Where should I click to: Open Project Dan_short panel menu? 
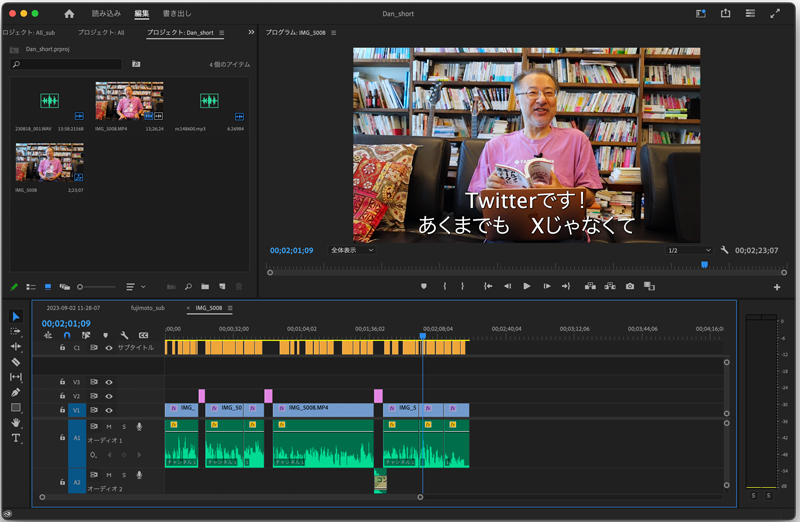pyautogui.click(x=221, y=33)
